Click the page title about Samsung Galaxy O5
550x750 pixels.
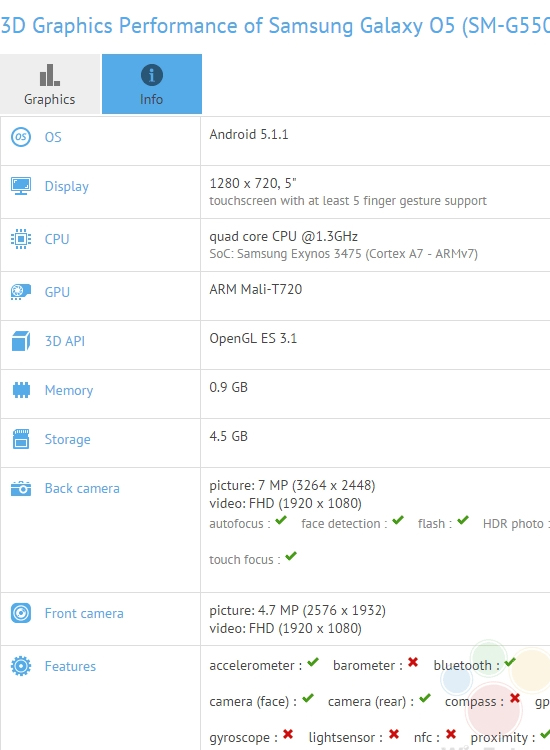coord(275,25)
